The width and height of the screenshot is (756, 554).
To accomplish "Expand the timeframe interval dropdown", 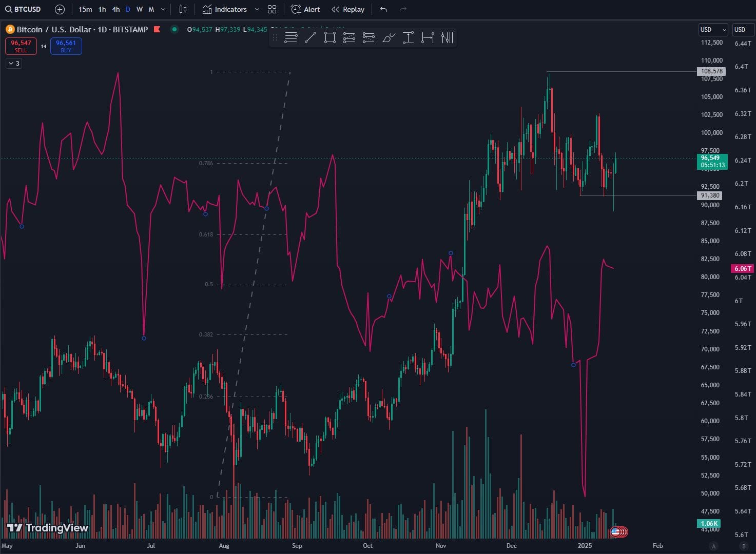I will click(163, 9).
